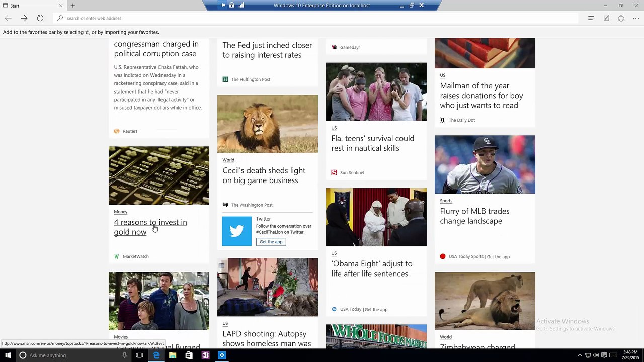Go back using the Edge back arrow
The width and height of the screenshot is (644, 362).
tap(8, 18)
